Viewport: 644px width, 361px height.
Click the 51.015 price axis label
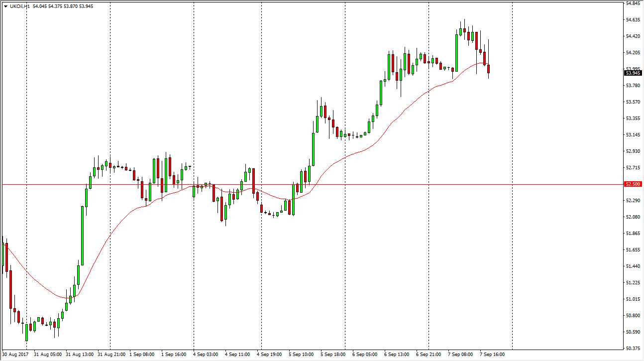click(633, 299)
